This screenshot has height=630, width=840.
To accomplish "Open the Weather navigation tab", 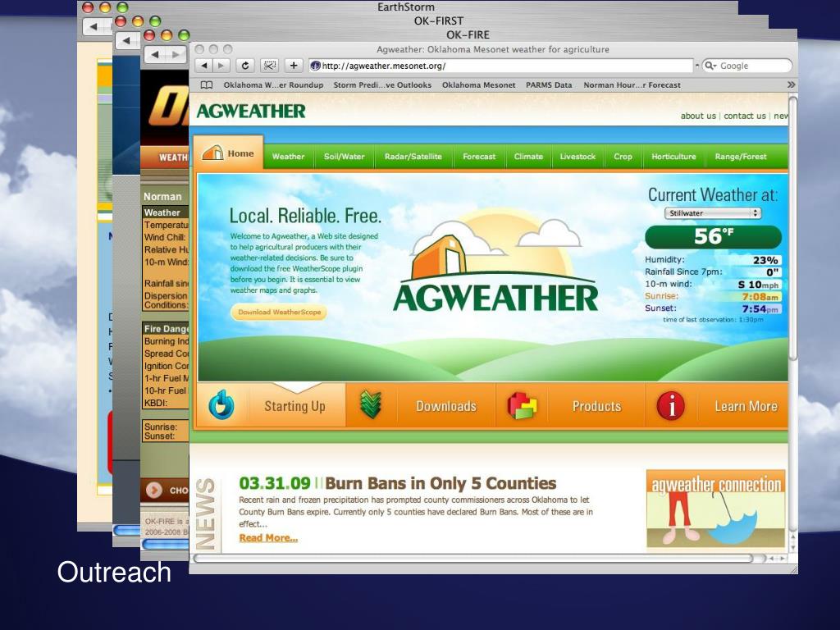I will point(288,157).
